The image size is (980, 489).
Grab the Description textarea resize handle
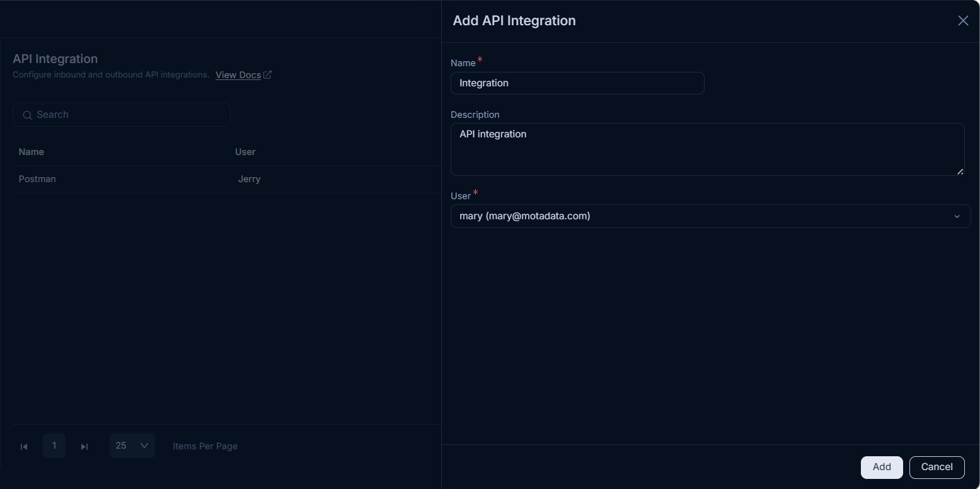click(x=960, y=171)
